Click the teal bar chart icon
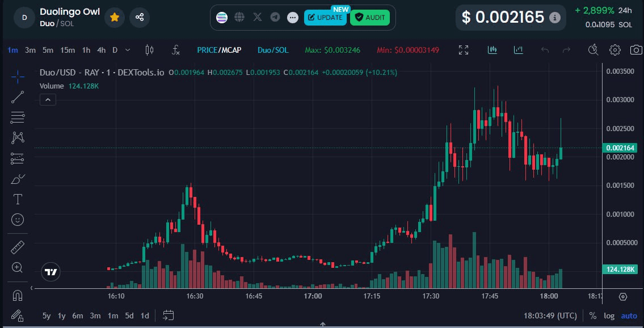644x328 pixels. 519,50
